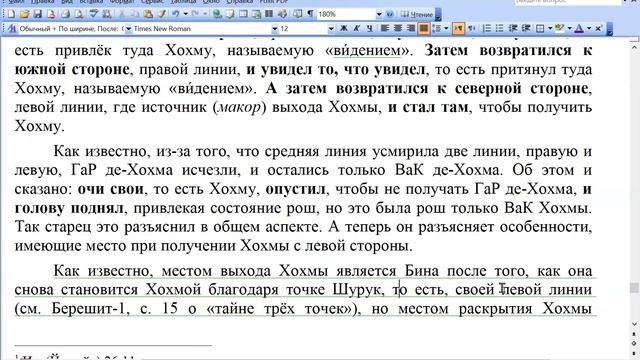The width and height of the screenshot is (640, 360).
Task: Toggle non-printing paragraph marks
Action: pos(311,14)
